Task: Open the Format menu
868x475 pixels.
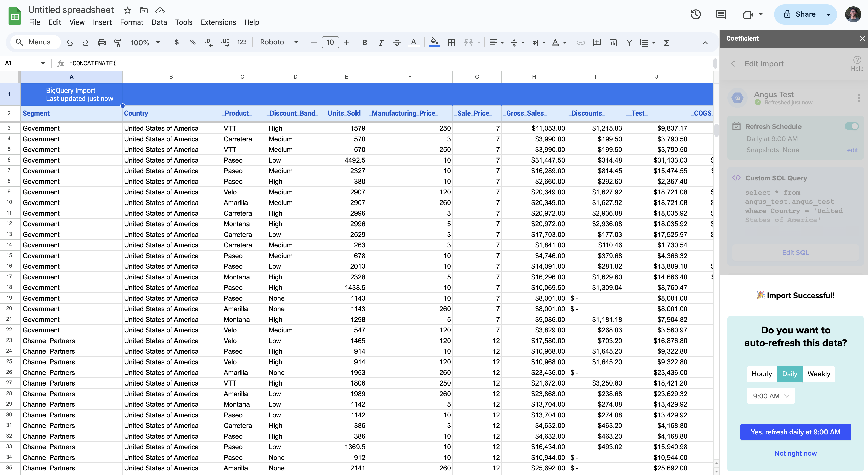Action: [x=131, y=22]
